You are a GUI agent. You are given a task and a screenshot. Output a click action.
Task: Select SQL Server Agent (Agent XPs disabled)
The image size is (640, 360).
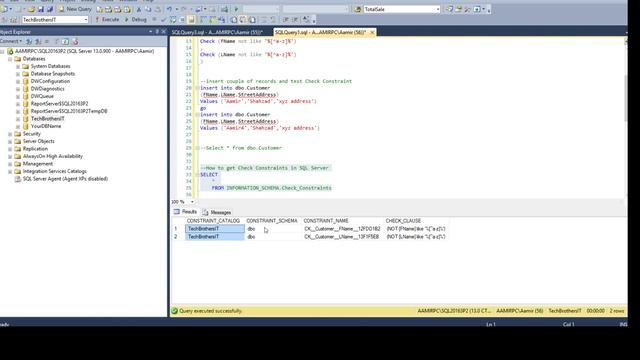click(x=65, y=179)
